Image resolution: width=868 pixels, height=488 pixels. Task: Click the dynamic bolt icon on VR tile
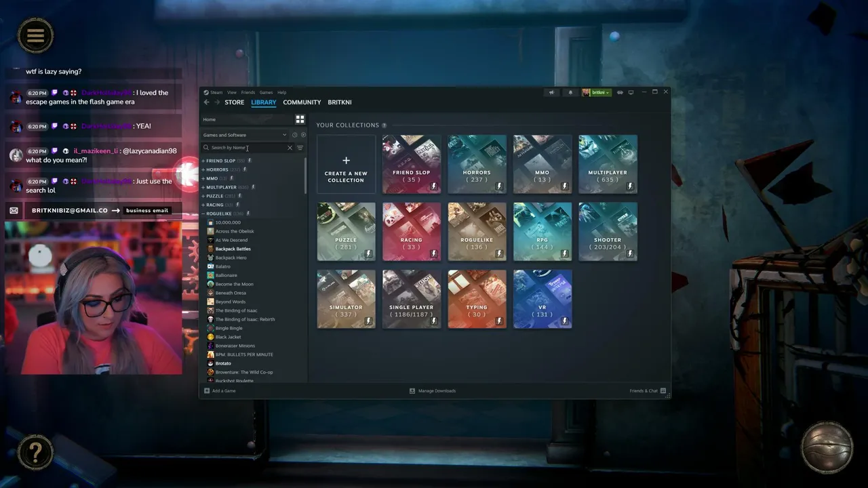(565, 321)
